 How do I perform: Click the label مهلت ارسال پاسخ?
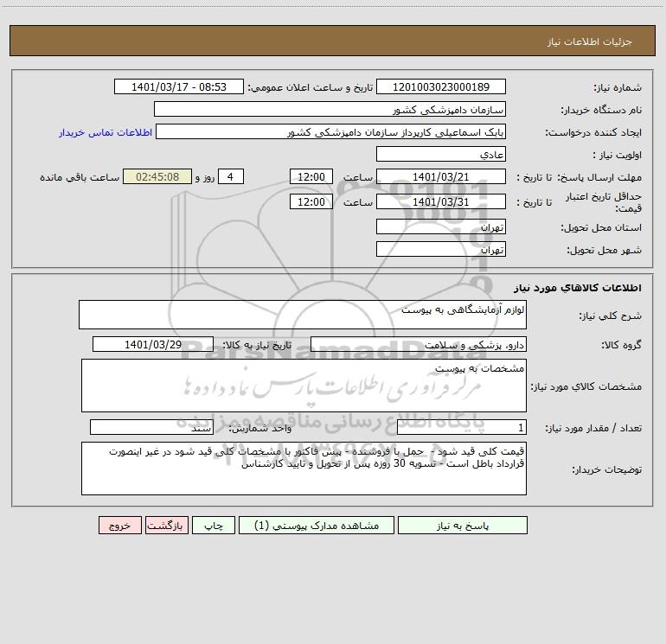(599, 177)
